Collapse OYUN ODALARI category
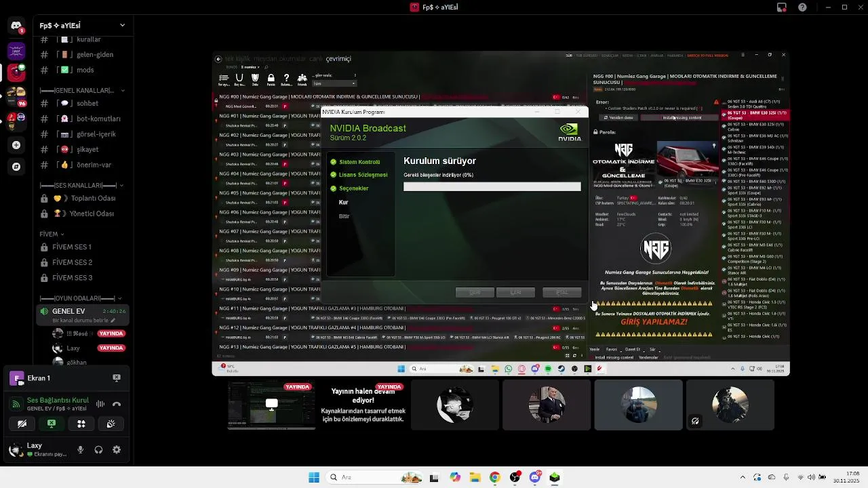Image resolution: width=868 pixels, height=488 pixels. click(81, 298)
